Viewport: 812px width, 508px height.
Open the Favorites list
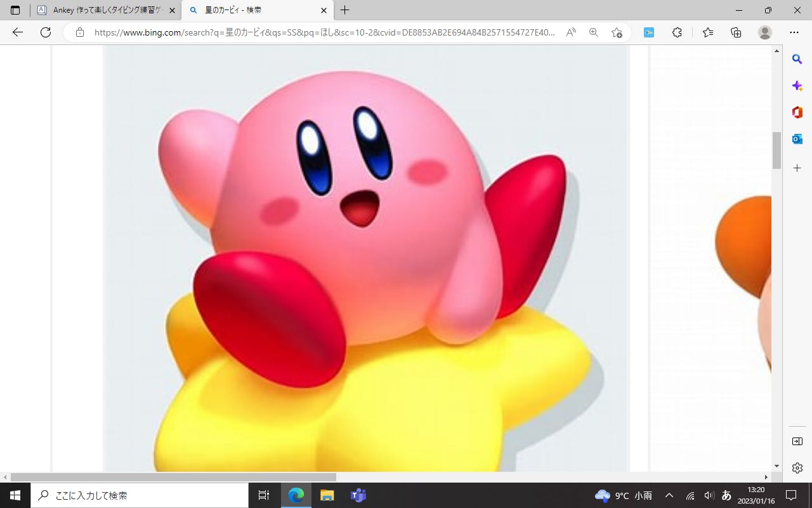point(708,32)
